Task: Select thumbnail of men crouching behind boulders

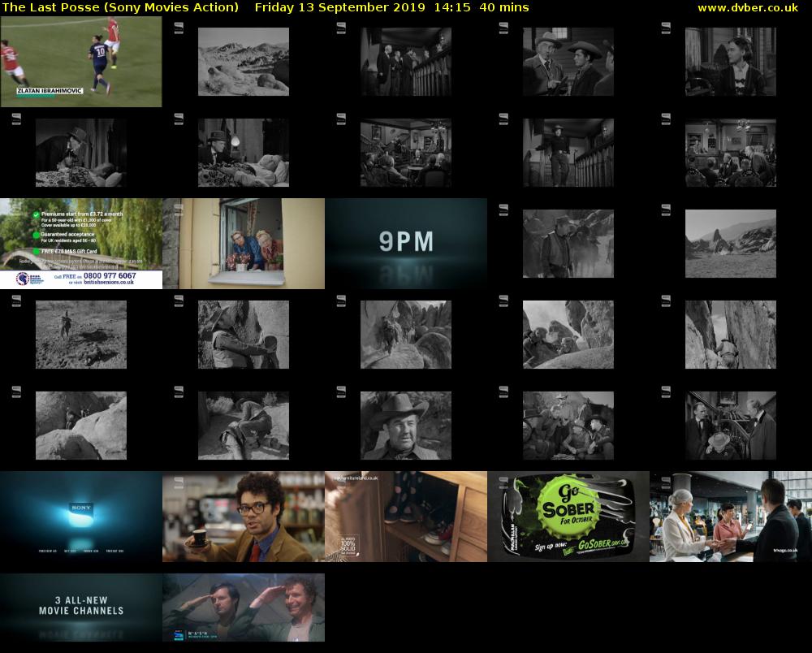Action: point(568,335)
